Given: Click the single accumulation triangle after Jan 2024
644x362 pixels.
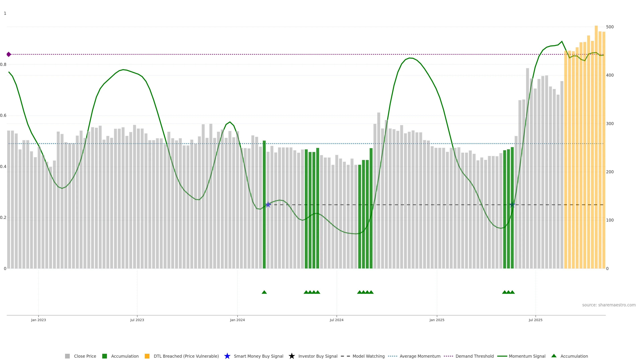Looking at the screenshot, I should [264, 292].
